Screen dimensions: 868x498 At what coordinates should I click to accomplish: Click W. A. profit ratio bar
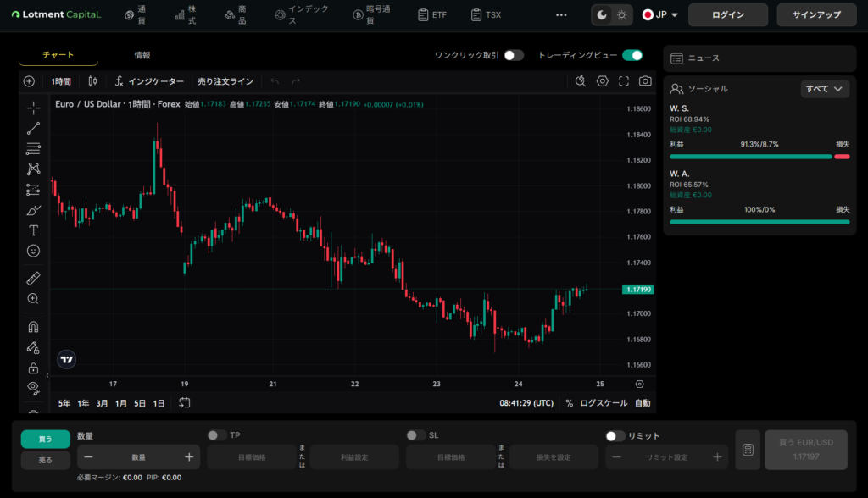759,222
